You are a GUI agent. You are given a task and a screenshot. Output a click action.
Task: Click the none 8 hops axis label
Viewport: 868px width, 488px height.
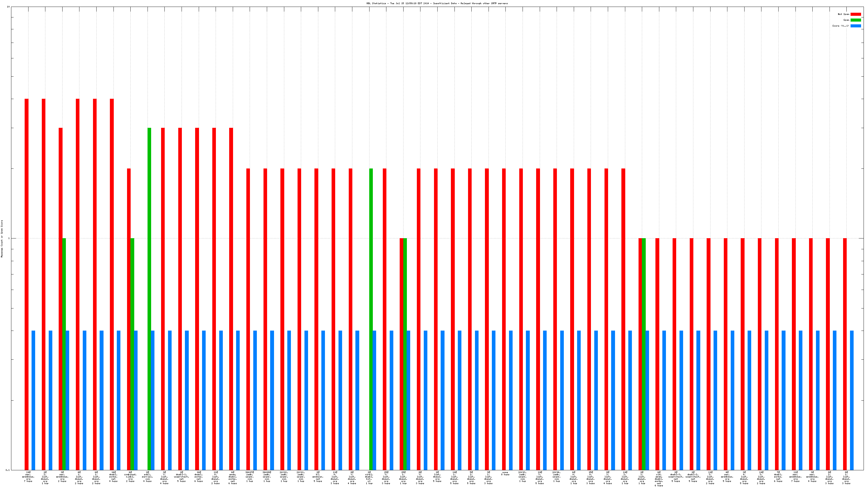click(505, 474)
